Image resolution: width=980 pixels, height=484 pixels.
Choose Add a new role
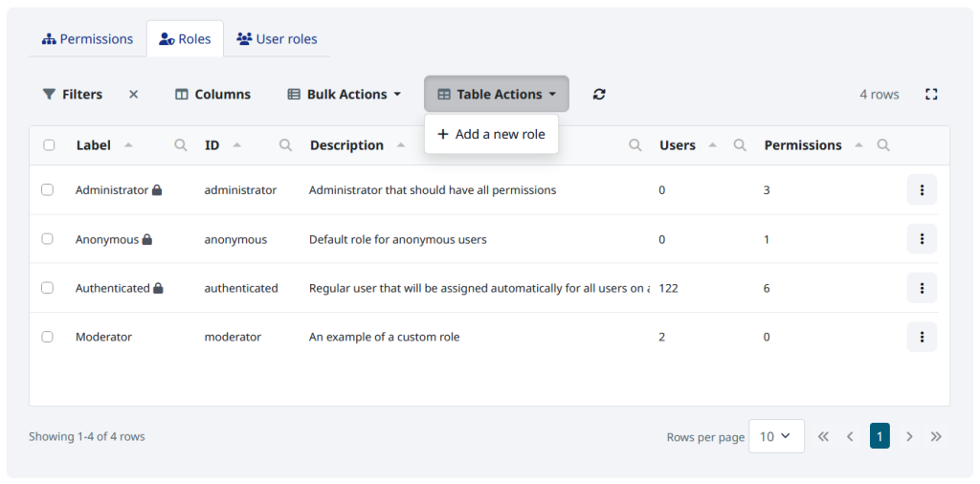click(491, 134)
